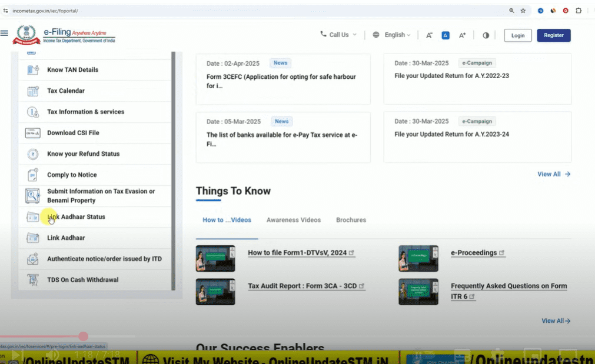This screenshot has height=364, width=595.
Task: Open File your Updated Return for A.Y.2023-24 card
Action: pyautogui.click(x=477, y=137)
